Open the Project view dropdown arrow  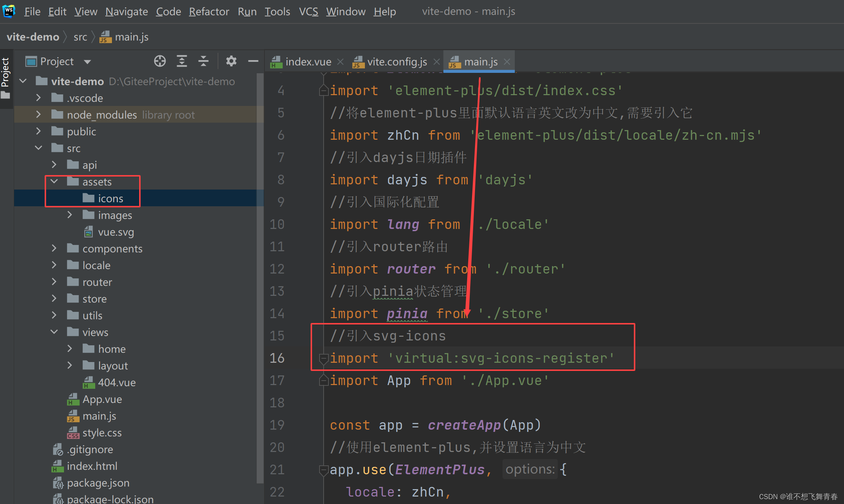pyautogui.click(x=87, y=62)
